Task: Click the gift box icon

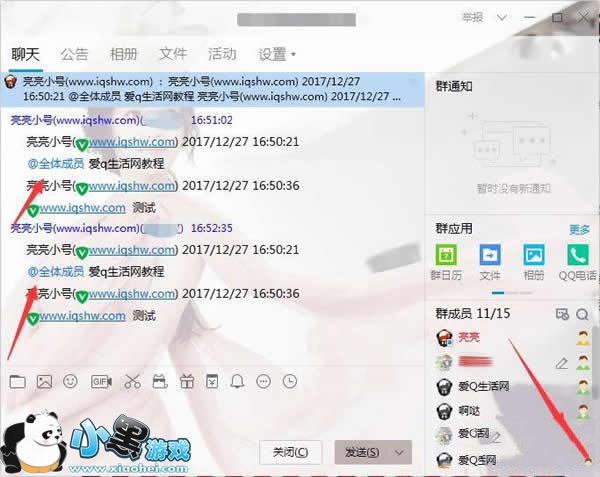Action: [x=187, y=381]
